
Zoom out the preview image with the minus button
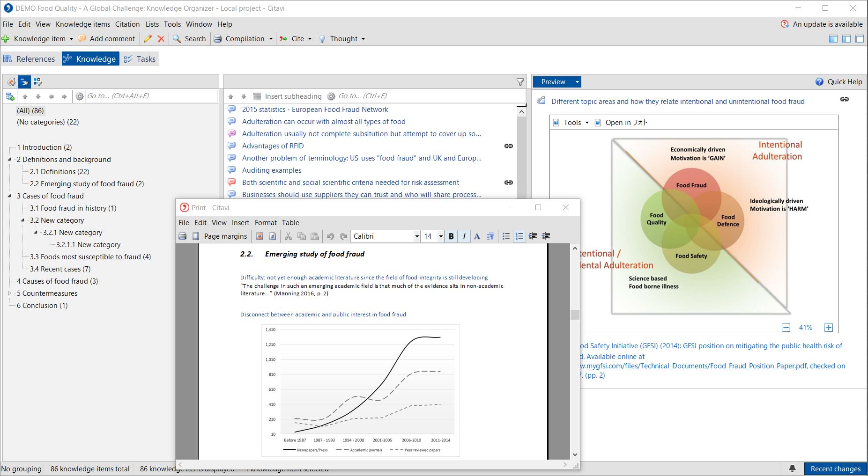click(x=786, y=328)
